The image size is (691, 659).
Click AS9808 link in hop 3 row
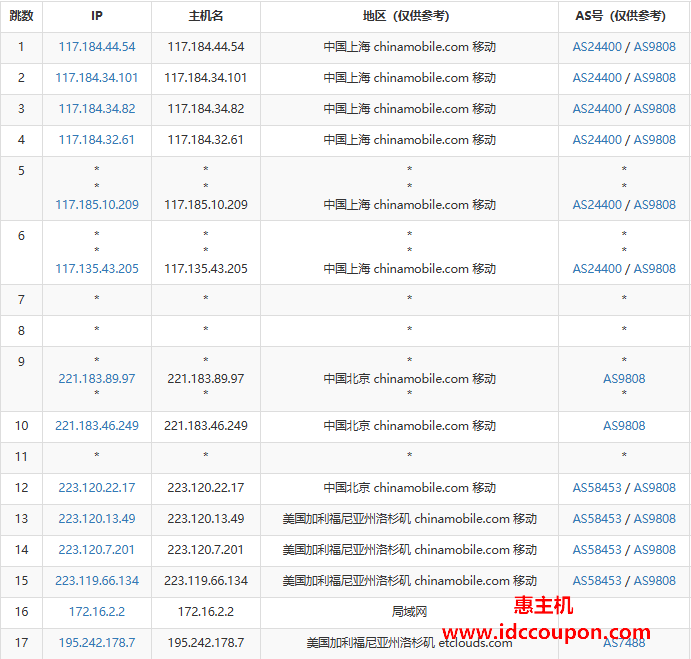654,109
